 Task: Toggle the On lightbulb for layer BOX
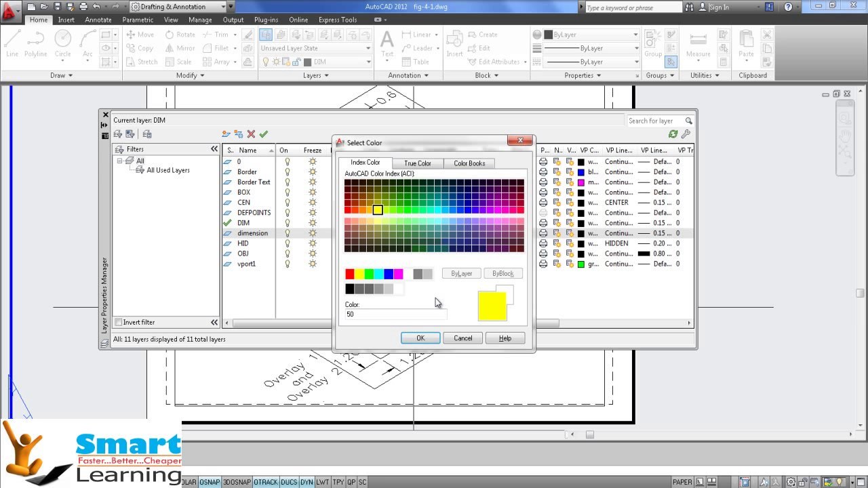[287, 192]
